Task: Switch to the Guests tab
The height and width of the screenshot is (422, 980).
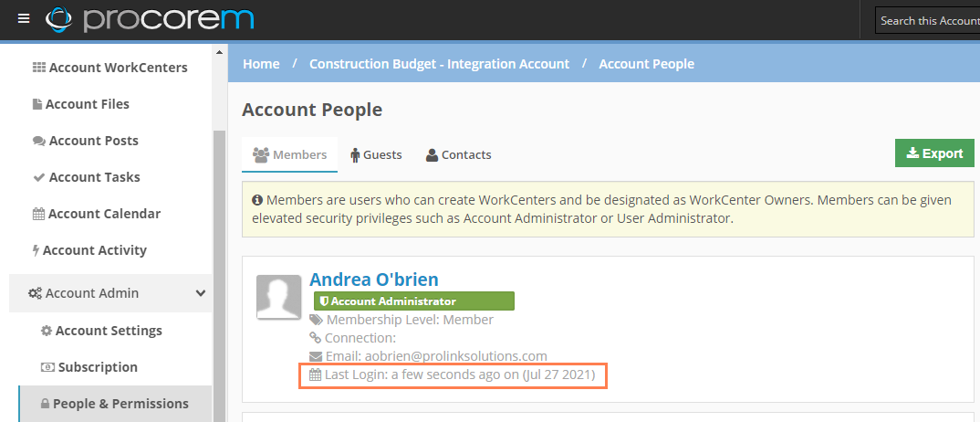Action: pyautogui.click(x=376, y=154)
